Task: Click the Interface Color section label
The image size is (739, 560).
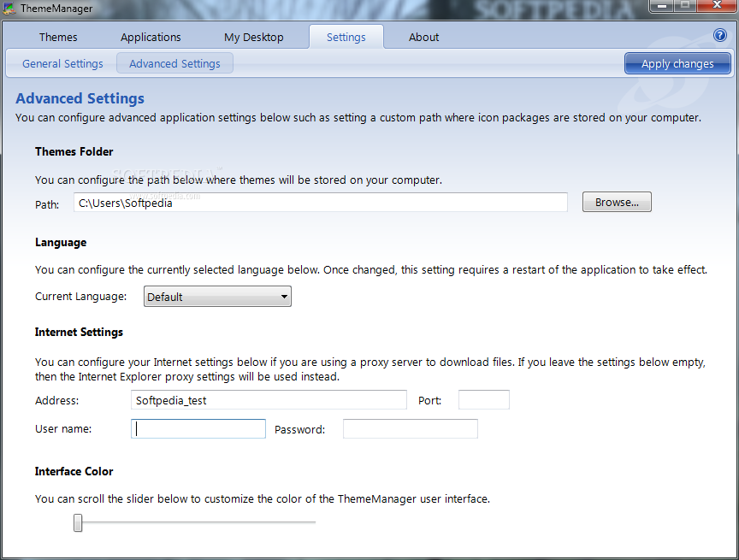Action: [x=74, y=471]
